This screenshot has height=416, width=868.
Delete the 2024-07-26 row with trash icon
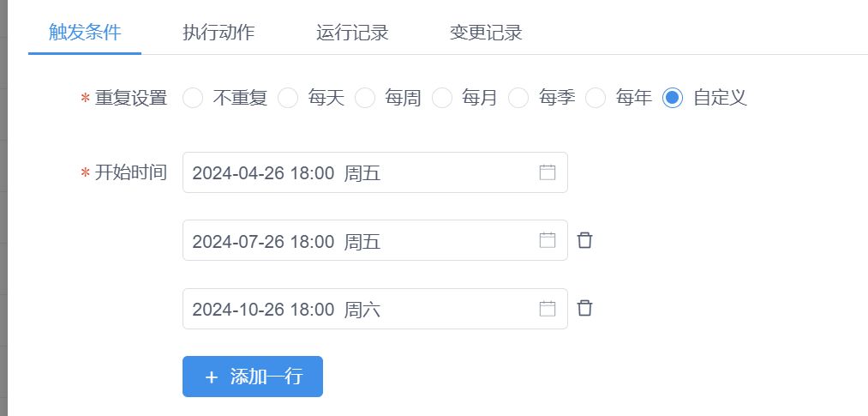pyautogui.click(x=584, y=240)
